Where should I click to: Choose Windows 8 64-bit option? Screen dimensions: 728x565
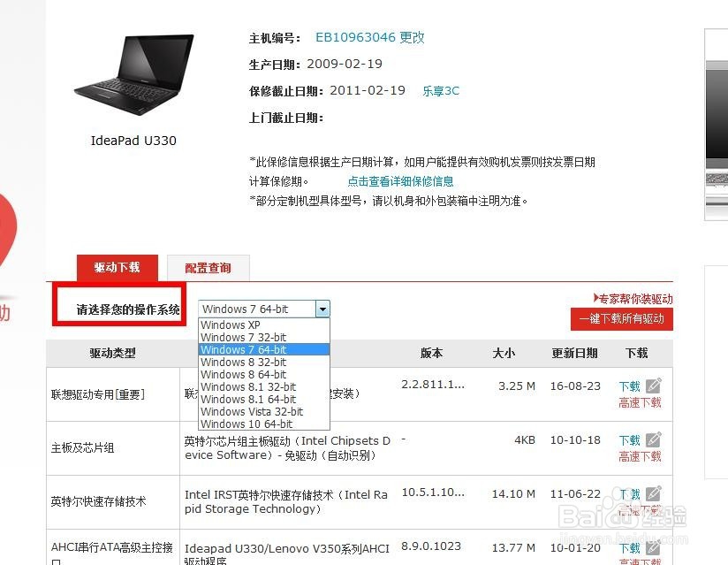pyautogui.click(x=264, y=375)
